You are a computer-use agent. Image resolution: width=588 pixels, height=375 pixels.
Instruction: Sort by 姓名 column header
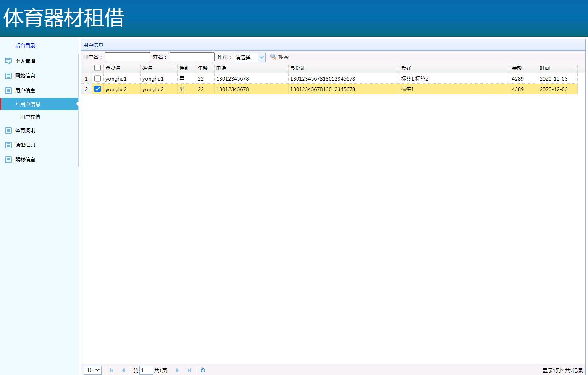point(159,68)
